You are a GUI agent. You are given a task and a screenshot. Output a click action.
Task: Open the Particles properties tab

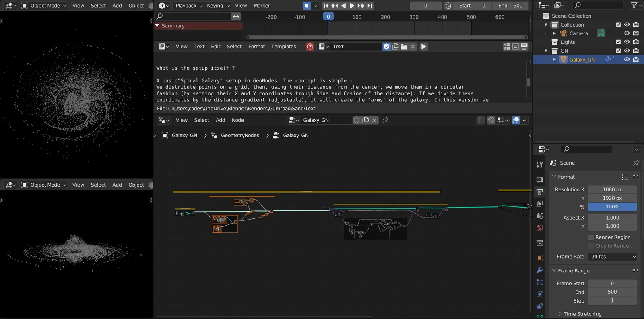point(540,282)
